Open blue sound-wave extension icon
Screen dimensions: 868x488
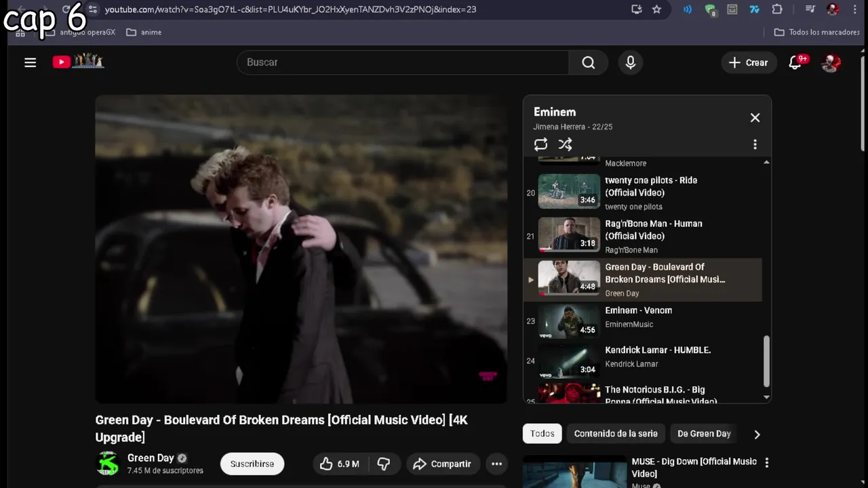click(687, 9)
